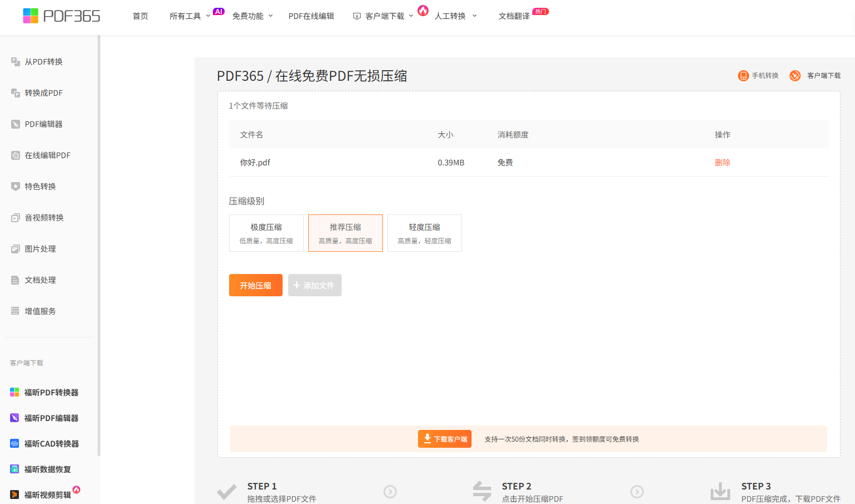Image resolution: width=855 pixels, height=504 pixels.
Task: Open the 人工转换 menu
Action: tap(450, 16)
